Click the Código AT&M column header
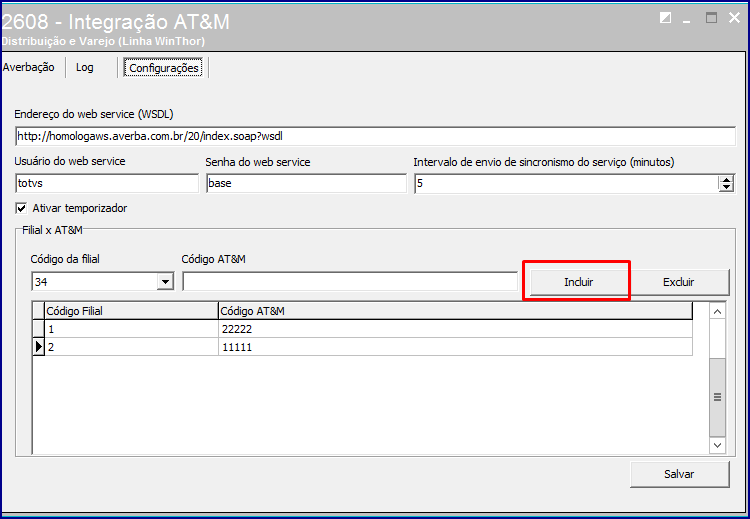This screenshot has height=519, width=750. pos(455,311)
